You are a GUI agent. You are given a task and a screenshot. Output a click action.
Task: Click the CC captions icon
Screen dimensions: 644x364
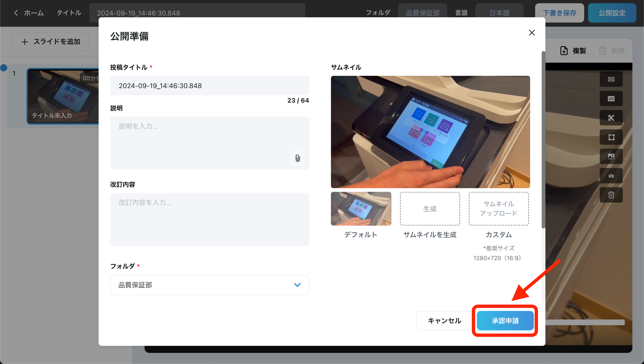click(x=611, y=79)
